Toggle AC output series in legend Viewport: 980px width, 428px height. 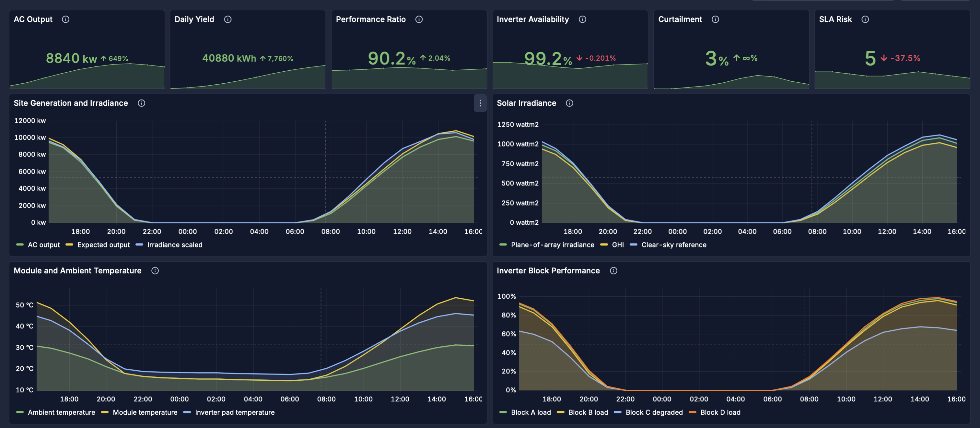[x=38, y=245]
